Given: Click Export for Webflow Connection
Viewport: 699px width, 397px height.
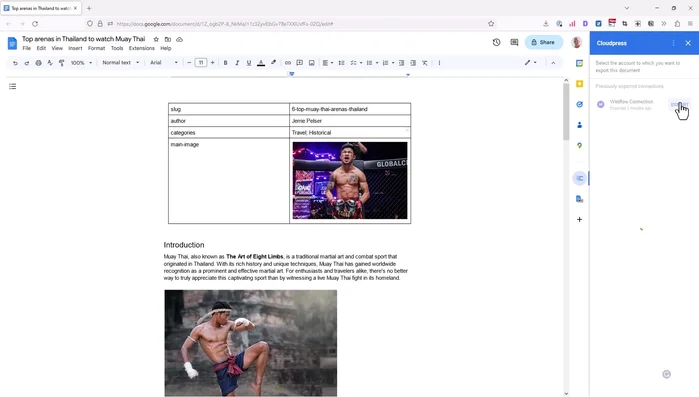Looking at the screenshot, I should coord(679,105).
